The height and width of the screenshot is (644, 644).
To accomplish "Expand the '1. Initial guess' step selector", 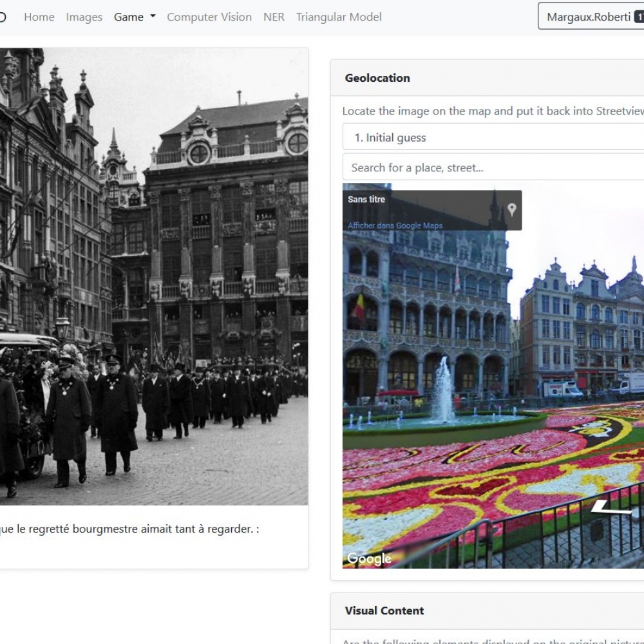I will pyautogui.click(x=493, y=137).
